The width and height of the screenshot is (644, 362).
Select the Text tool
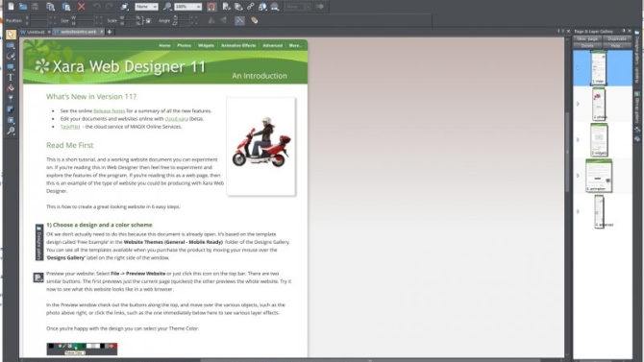[x=11, y=77]
